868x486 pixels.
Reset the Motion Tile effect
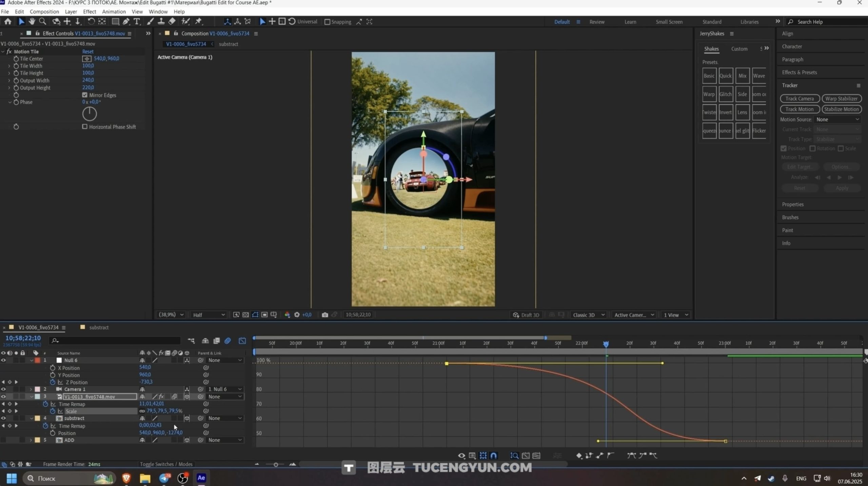[87, 52]
